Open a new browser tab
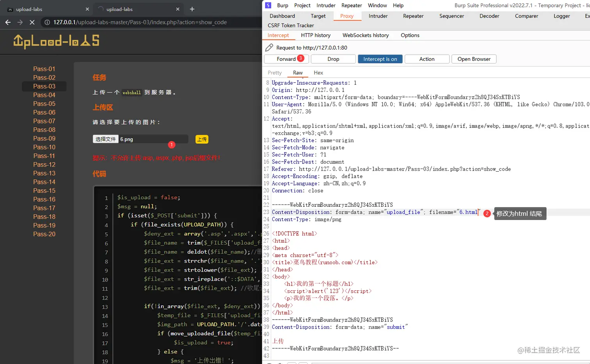Image resolution: width=590 pixels, height=364 pixels. point(192,9)
